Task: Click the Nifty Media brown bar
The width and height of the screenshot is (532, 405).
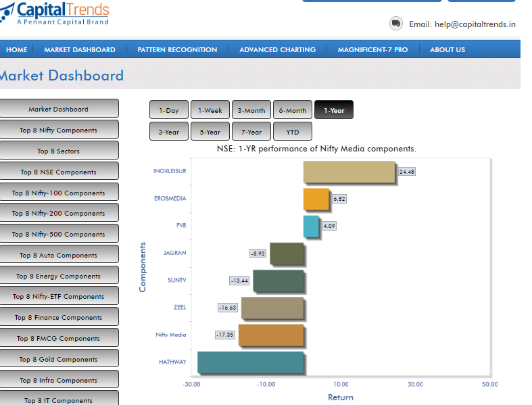Action: 271,335
